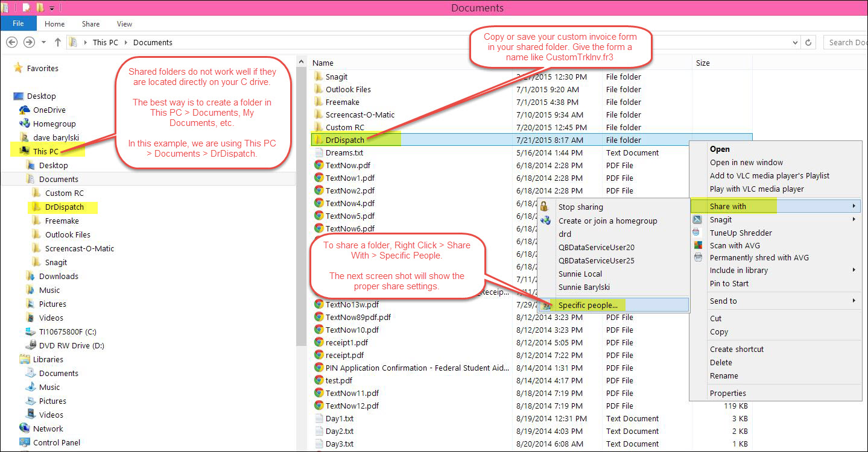Image resolution: width=868 pixels, height=452 pixels.
Task: Select Downloads folder icon in sidebar
Action: pyautogui.click(x=31, y=276)
